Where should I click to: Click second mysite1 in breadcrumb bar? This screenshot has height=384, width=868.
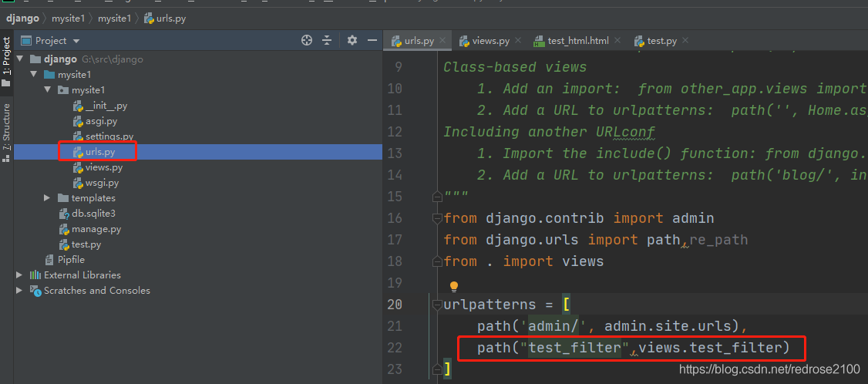click(x=115, y=19)
